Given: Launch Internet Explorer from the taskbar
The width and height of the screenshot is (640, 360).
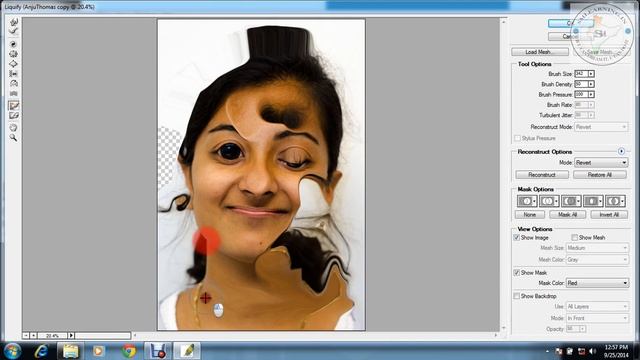Looking at the screenshot, I should 41,351.
